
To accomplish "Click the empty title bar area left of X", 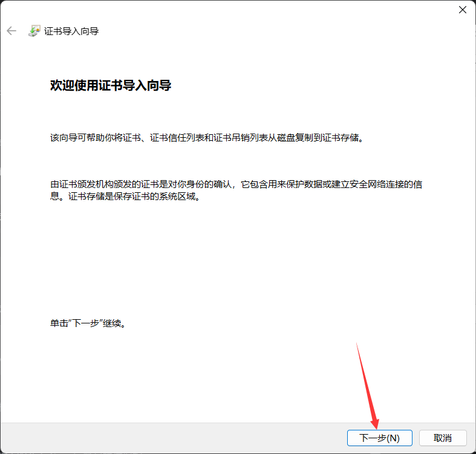I will 242,10.
